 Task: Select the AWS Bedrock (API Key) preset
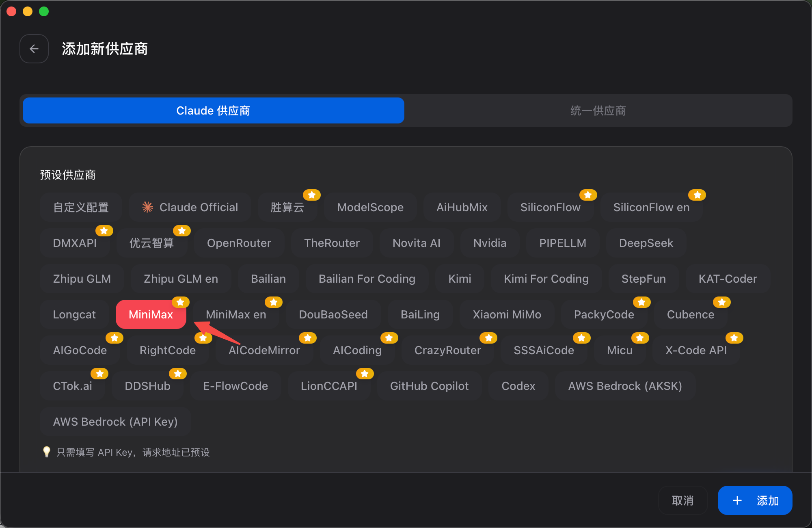(115, 422)
